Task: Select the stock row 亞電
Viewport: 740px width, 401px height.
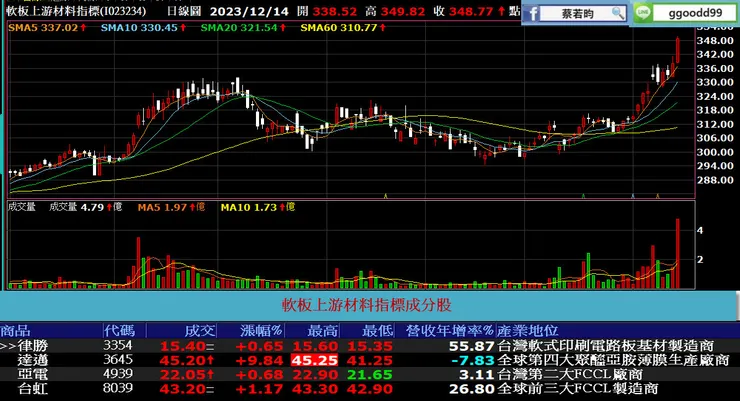Action: pyautogui.click(x=370, y=375)
